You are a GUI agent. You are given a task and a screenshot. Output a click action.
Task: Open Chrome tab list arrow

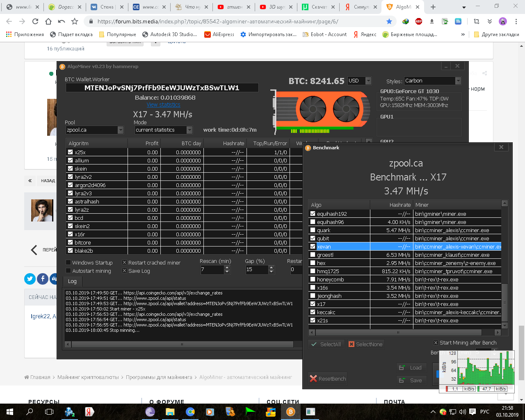[464, 7]
